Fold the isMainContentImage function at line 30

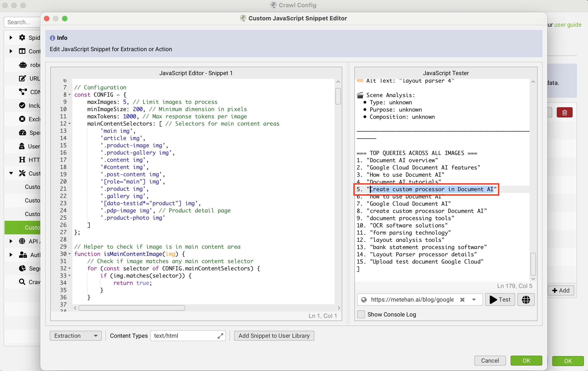coord(69,254)
